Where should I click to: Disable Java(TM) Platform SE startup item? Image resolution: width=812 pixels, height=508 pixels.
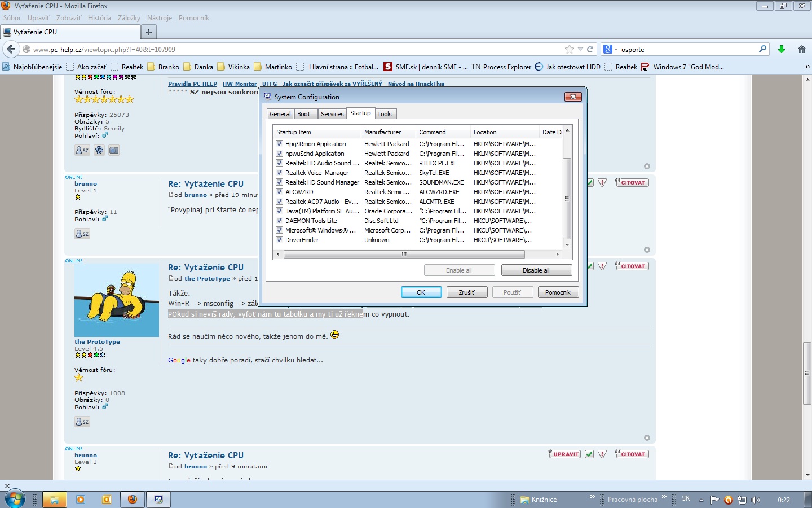(x=279, y=211)
